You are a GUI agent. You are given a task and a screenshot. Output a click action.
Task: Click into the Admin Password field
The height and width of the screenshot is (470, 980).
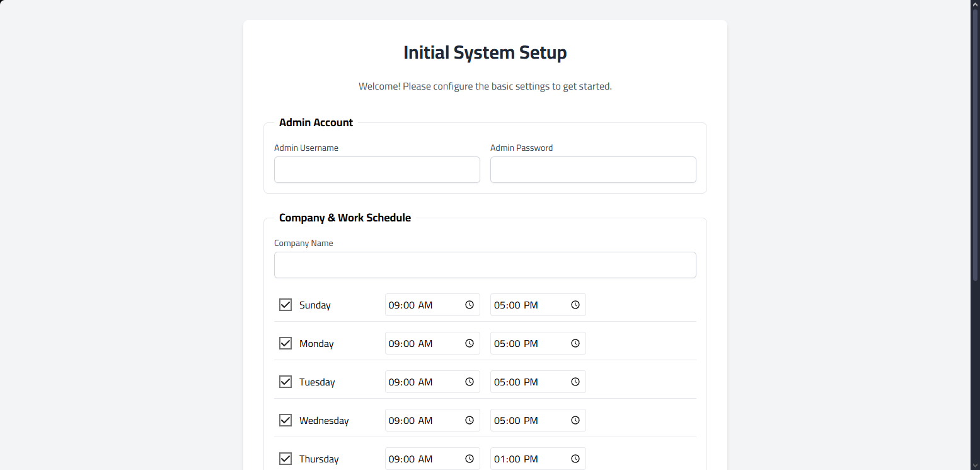pyautogui.click(x=593, y=170)
